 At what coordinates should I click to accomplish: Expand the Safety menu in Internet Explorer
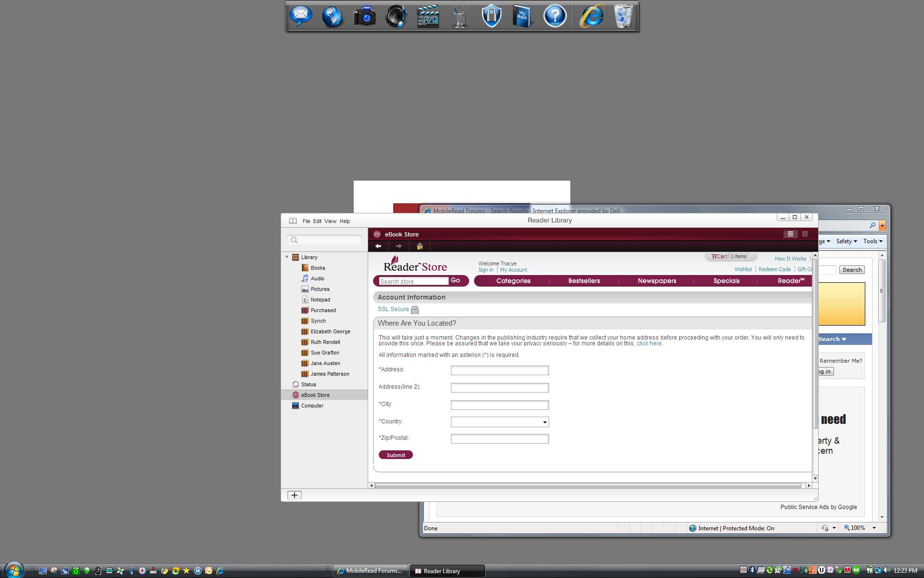(846, 241)
